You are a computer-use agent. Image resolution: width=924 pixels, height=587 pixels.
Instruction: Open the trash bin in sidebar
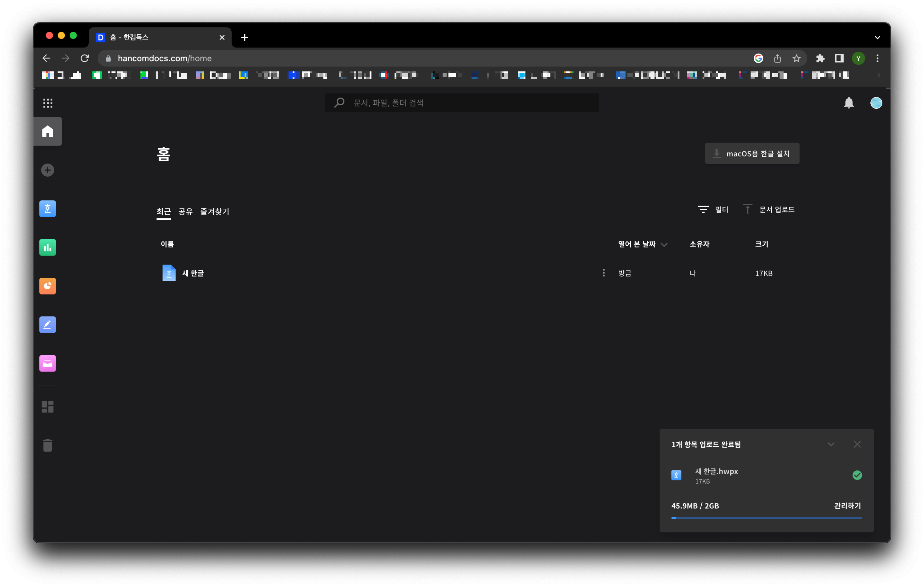47,445
